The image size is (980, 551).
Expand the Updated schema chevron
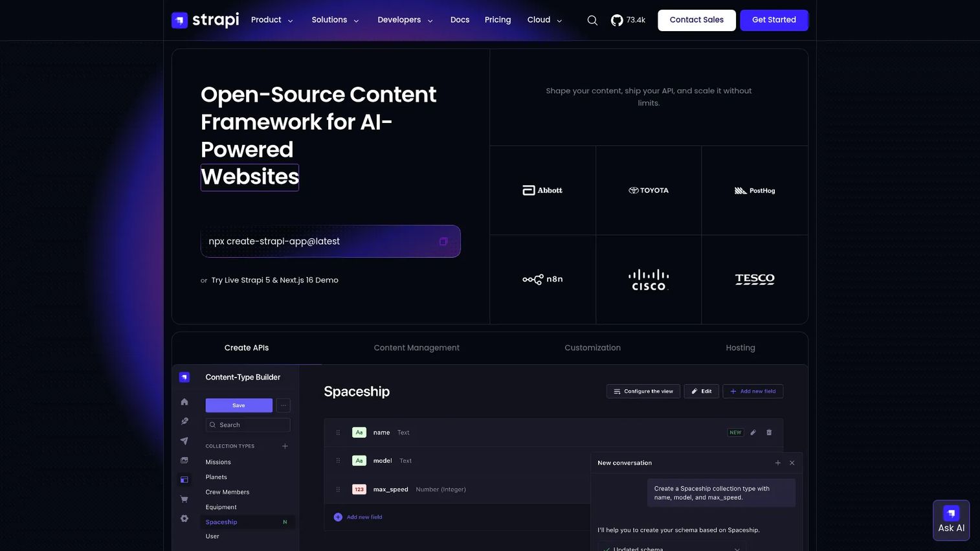(737, 549)
